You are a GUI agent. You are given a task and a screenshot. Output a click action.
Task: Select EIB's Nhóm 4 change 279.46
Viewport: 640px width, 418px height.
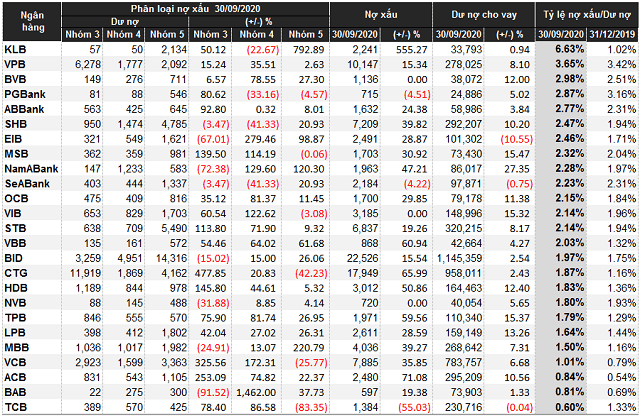click(260, 139)
